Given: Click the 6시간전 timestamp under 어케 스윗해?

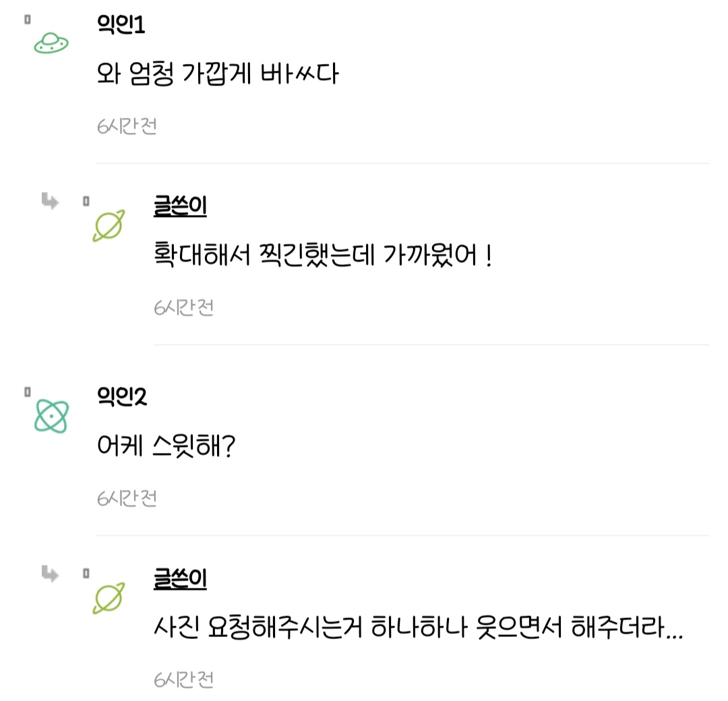Looking at the screenshot, I should [x=127, y=498].
